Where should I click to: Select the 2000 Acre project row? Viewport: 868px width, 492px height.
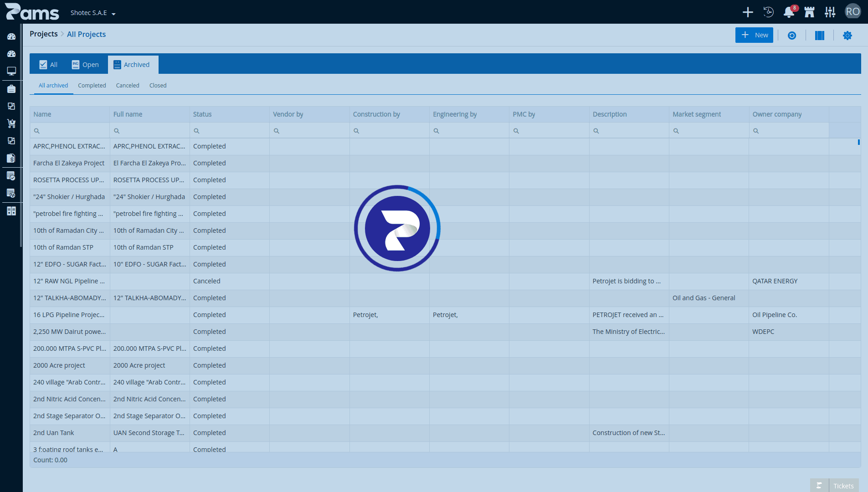[445, 365]
